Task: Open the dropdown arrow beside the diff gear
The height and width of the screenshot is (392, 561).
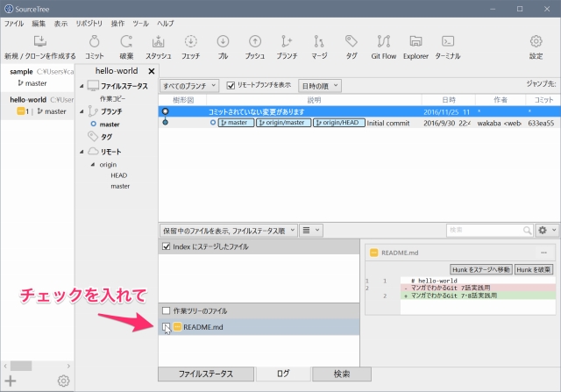Action: [x=554, y=230]
